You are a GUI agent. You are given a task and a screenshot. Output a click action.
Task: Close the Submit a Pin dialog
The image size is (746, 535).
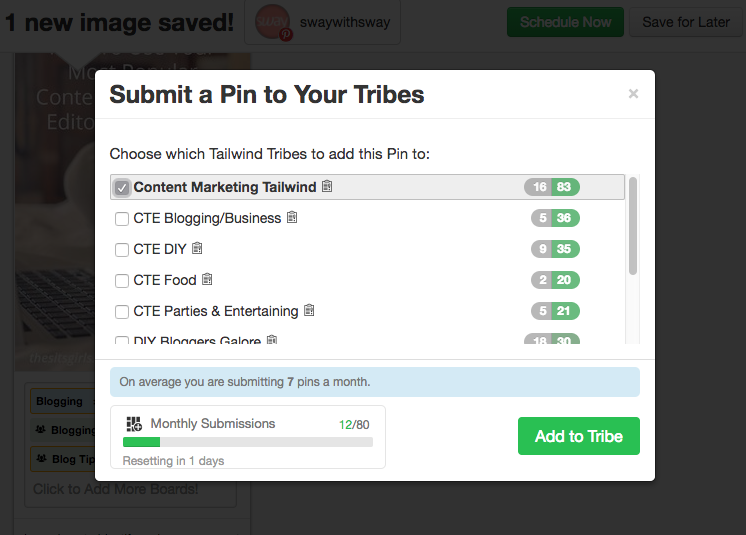click(x=633, y=94)
